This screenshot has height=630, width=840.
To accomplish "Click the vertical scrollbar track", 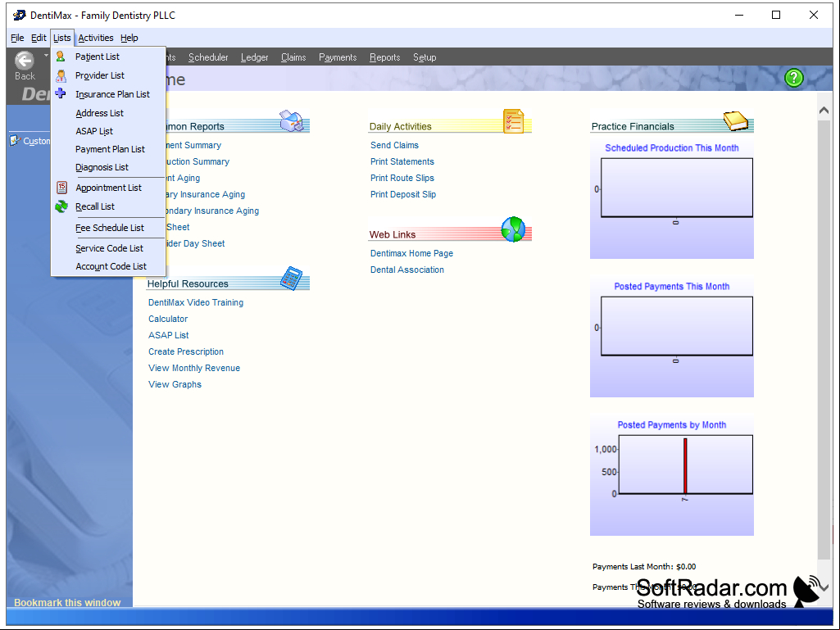I will click(824, 348).
